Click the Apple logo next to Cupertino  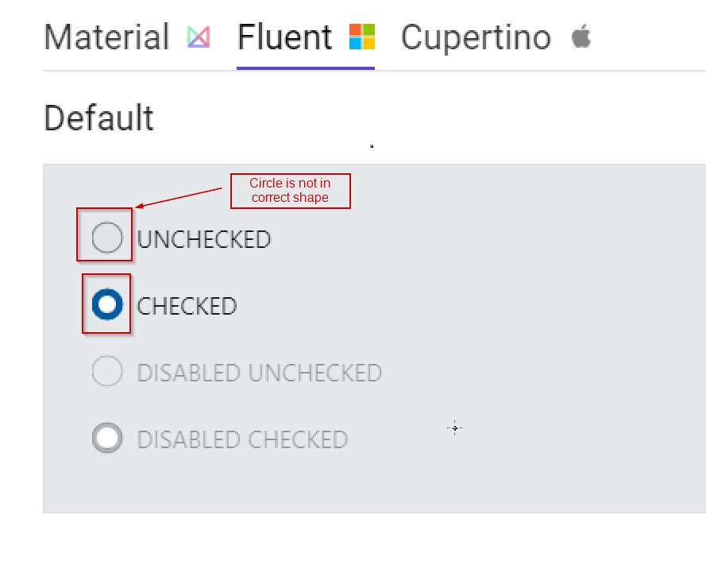(x=581, y=37)
